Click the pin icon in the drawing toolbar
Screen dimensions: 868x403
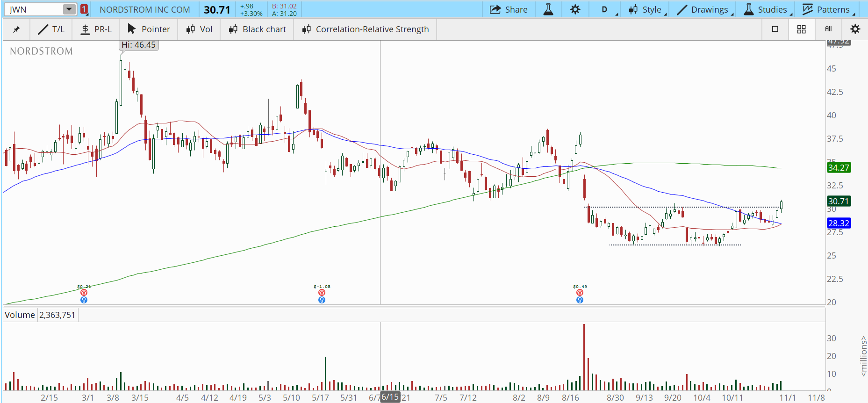point(16,29)
